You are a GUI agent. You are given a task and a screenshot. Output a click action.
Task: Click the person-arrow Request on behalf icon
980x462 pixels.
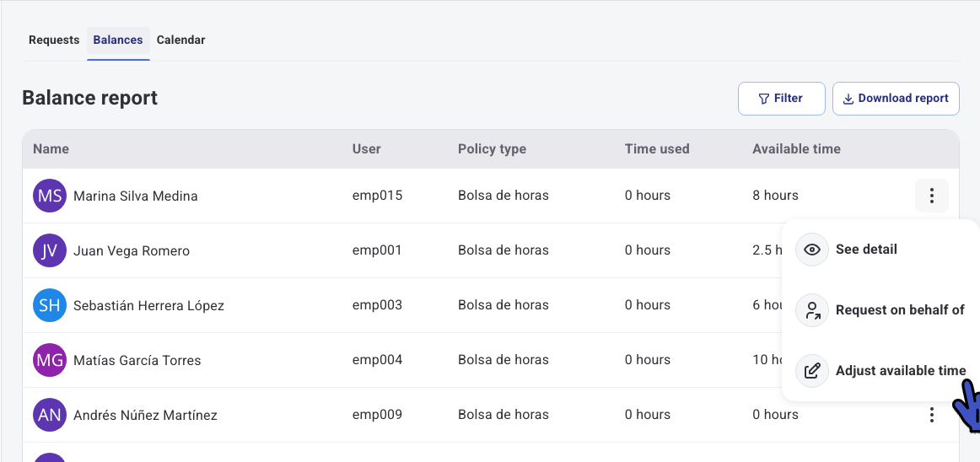point(812,310)
